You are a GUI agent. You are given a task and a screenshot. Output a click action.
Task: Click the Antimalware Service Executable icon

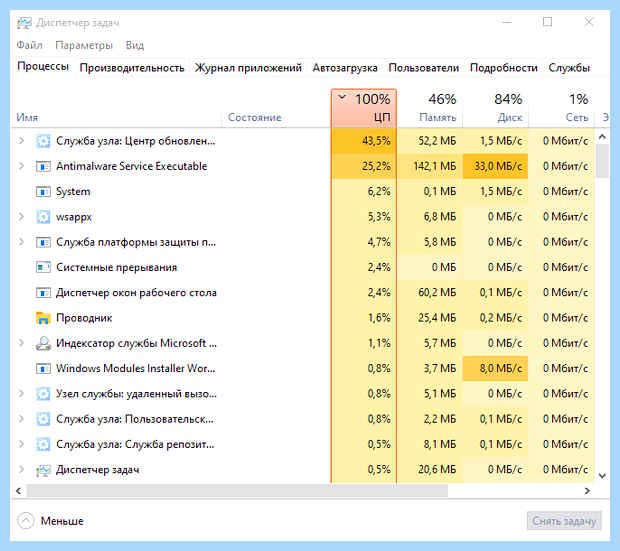coord(43,166)
